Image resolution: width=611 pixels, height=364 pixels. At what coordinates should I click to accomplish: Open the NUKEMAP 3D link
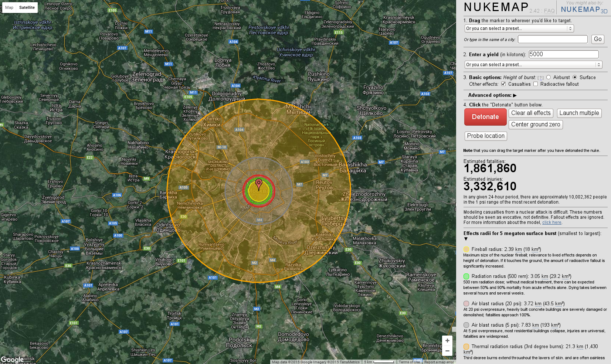pyautogui.click(x=584, y=10)
